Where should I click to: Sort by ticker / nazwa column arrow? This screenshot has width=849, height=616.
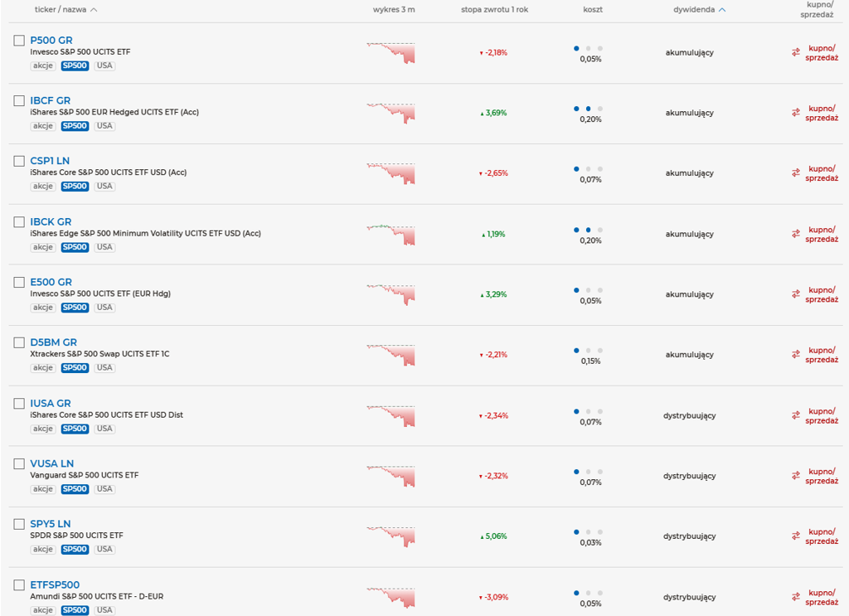click(x=94, y=10)
